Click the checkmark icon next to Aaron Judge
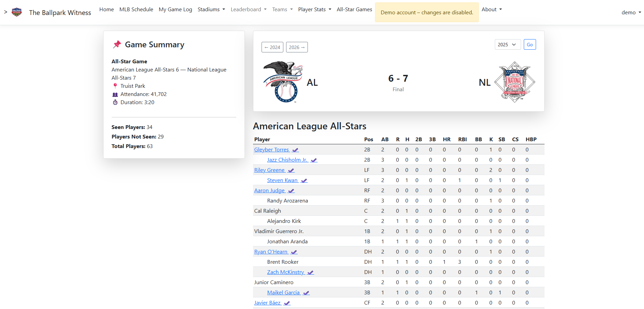The image size is (644, 309). pyautogui.click(x=291, y=191)
